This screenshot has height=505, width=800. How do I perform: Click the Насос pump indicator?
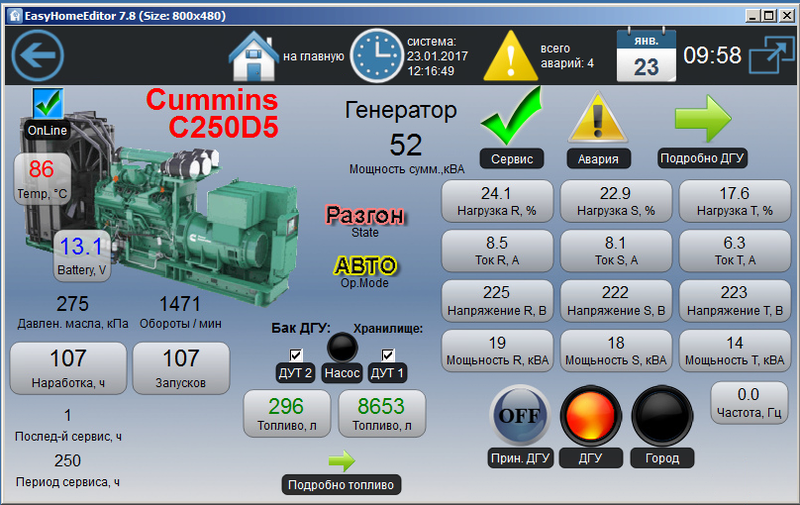[x=342, y=348]
